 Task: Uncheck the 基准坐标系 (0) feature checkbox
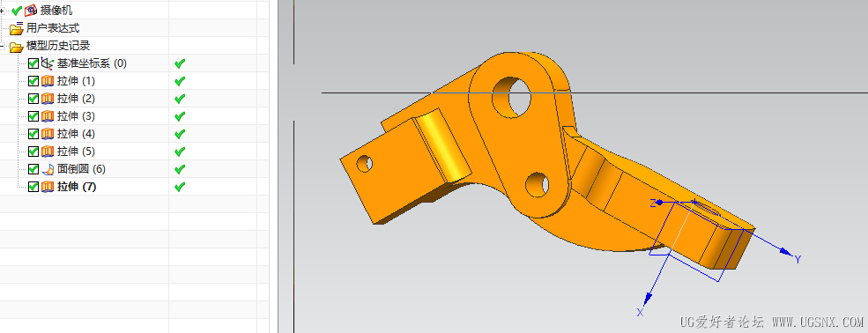(x=33, y=63)
